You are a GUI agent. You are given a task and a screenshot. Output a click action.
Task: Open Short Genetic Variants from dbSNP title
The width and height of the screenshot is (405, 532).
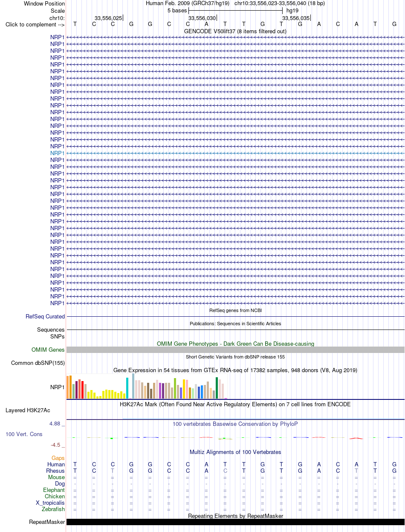pyautogui.click(x=235, y=357)
